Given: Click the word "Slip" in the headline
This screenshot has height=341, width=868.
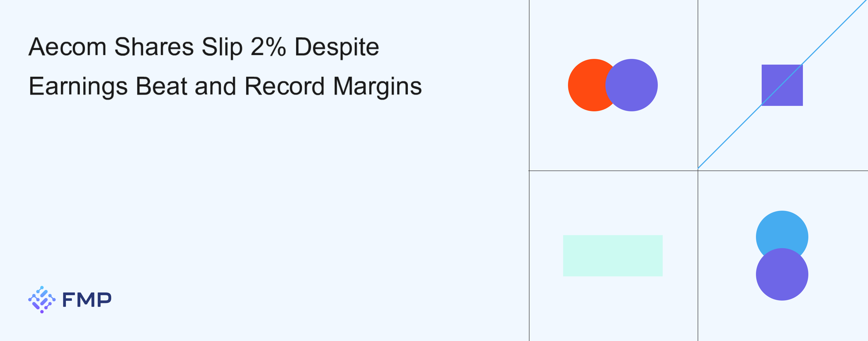Looking at the screenshot, I should click(x=222, y=47).
